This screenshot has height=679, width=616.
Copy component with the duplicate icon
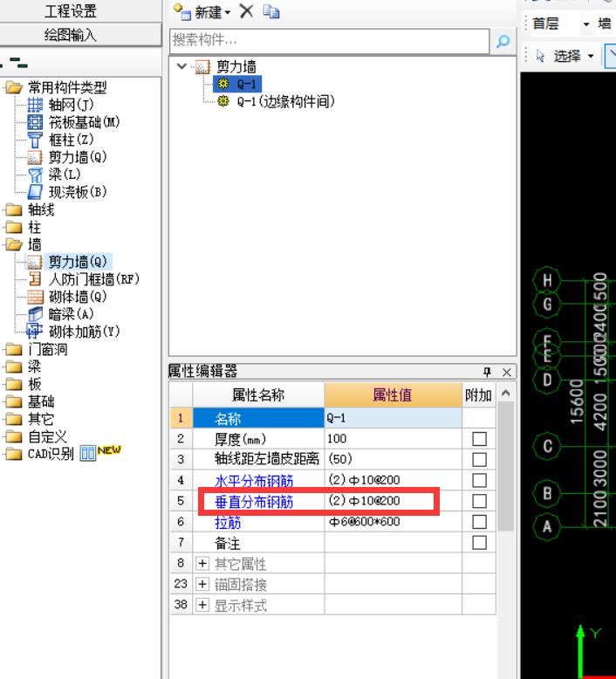pyautogui.click(x=271, y=11)
